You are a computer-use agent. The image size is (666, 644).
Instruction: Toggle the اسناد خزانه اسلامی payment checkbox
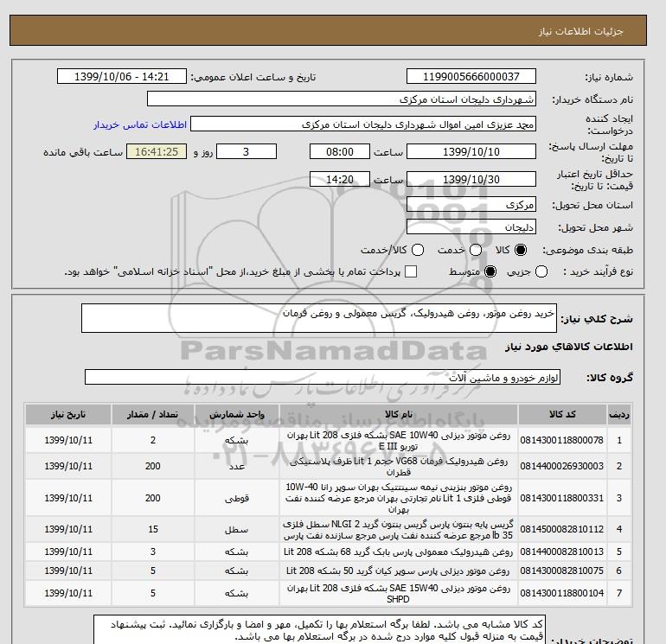coord(411,271)
